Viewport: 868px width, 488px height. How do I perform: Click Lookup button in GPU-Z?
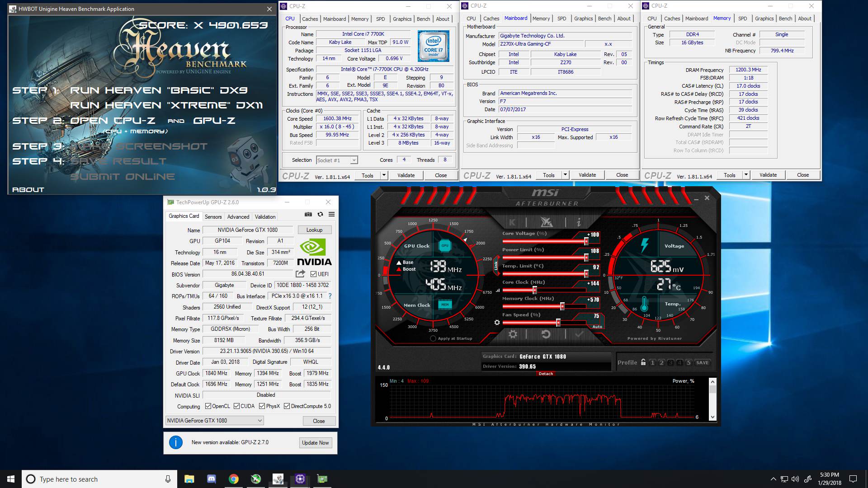314,230
